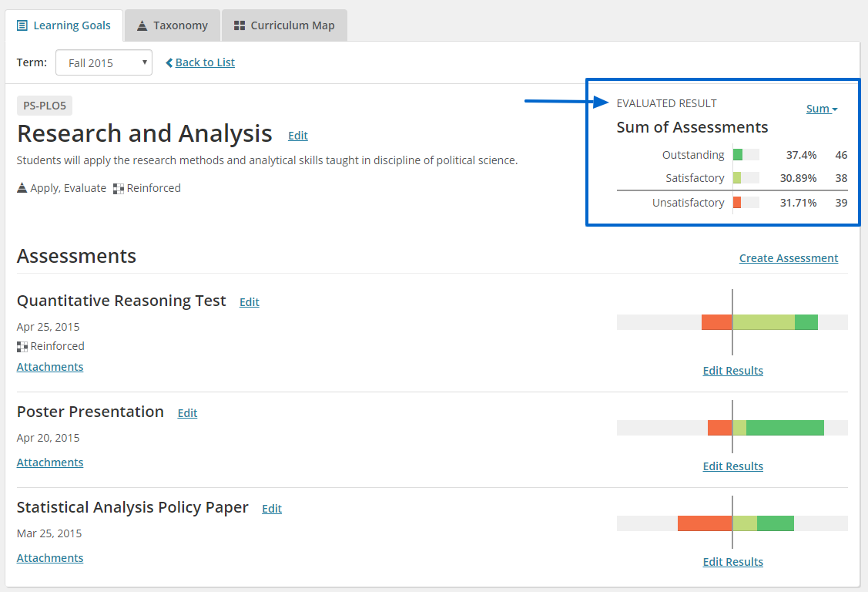Image resolution: width=868 pixels, height=592 pixels.
Task: Click the Learning Goals list icon
Action: click(x=22, y=25)
